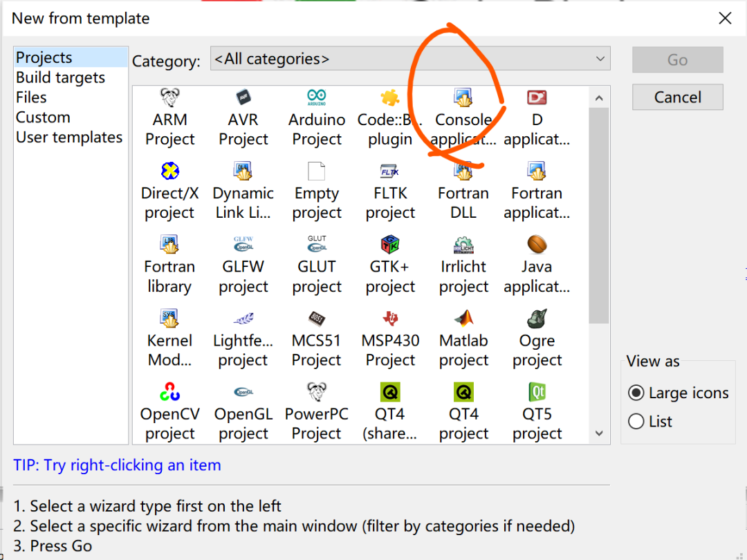Viewport: 747px width, 560px height.
Task: Select the Console application template icon
Action: point(463,98)
